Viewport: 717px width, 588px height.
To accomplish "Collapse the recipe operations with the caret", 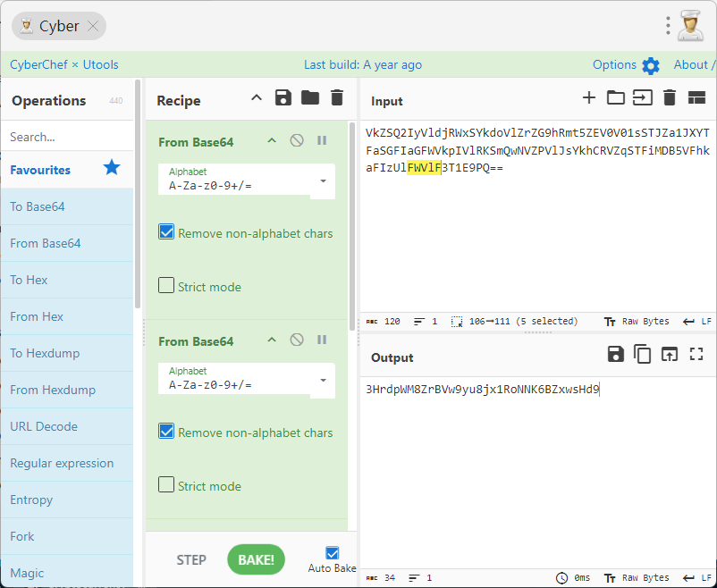I will point(257,97).
